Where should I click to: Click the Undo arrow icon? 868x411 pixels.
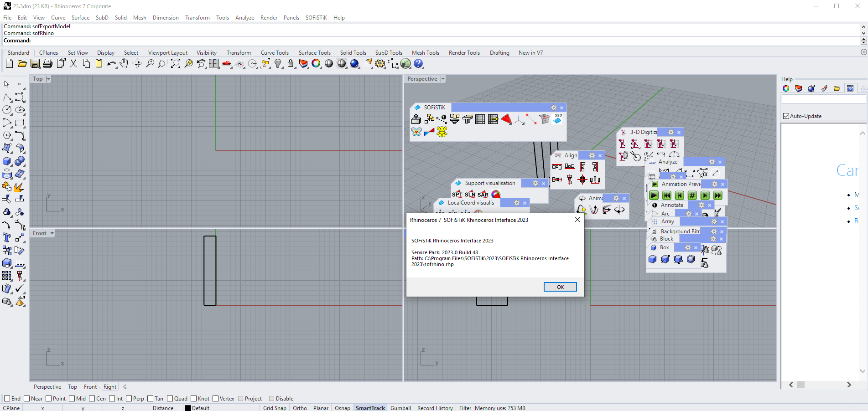[112, 64]
